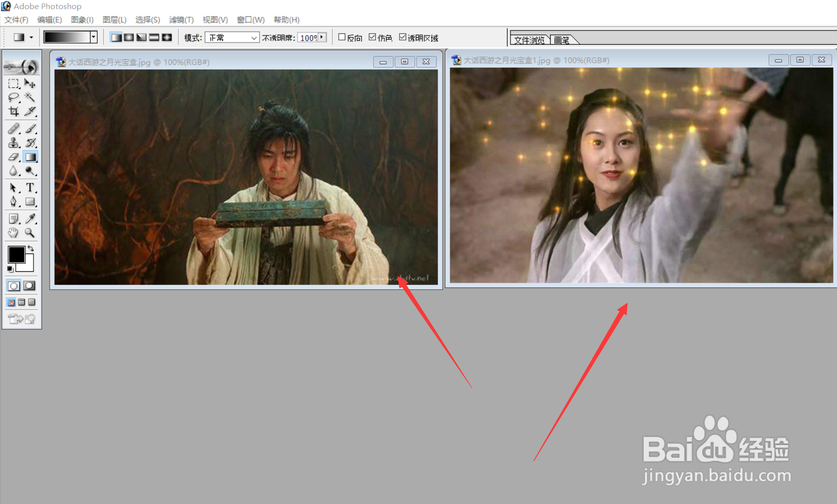Select the Rectangle shape tool
837x504 pixels.
[30, 202]
